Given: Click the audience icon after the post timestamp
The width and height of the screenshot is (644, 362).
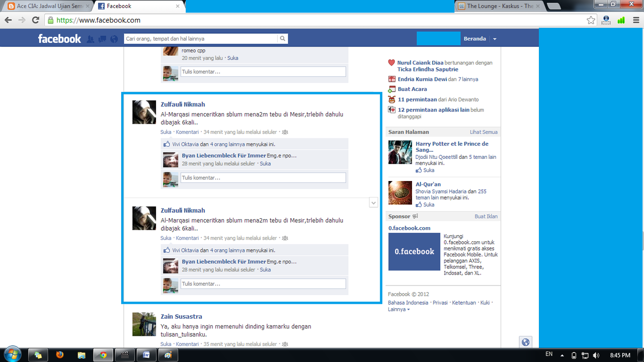Looking at the screenshot, I should coord(284,132).
